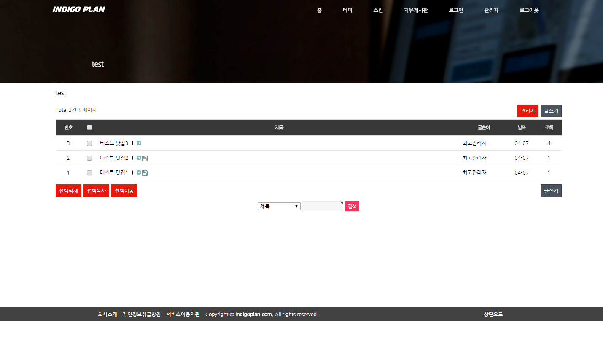Click the INDIGO PLAN logo

pos(79,9)
